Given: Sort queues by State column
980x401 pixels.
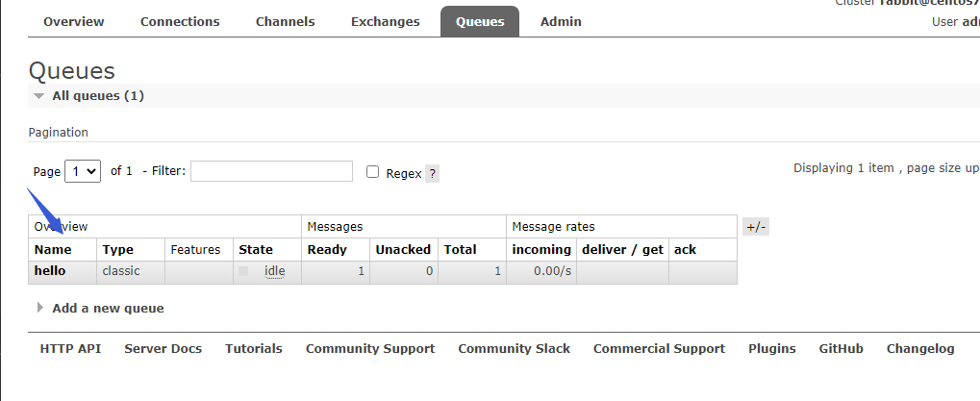Looking at the screenshot, I should coord(256,250).
